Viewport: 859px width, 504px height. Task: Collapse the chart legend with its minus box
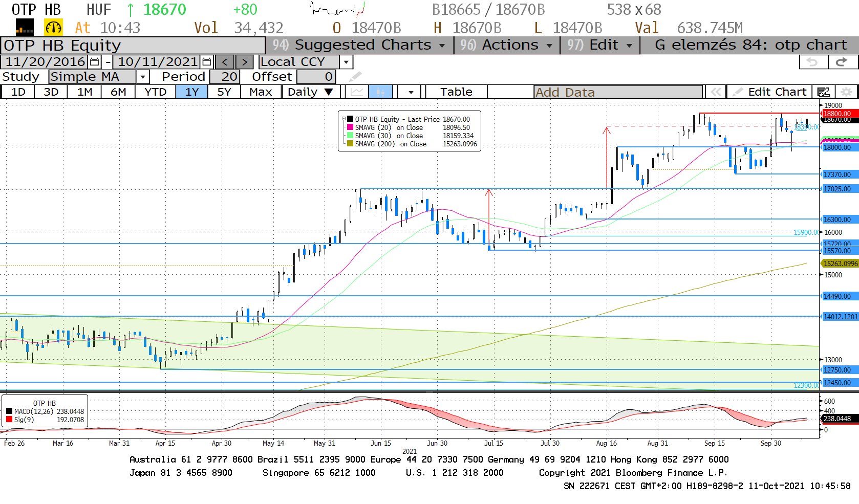(x=343, y=119)
